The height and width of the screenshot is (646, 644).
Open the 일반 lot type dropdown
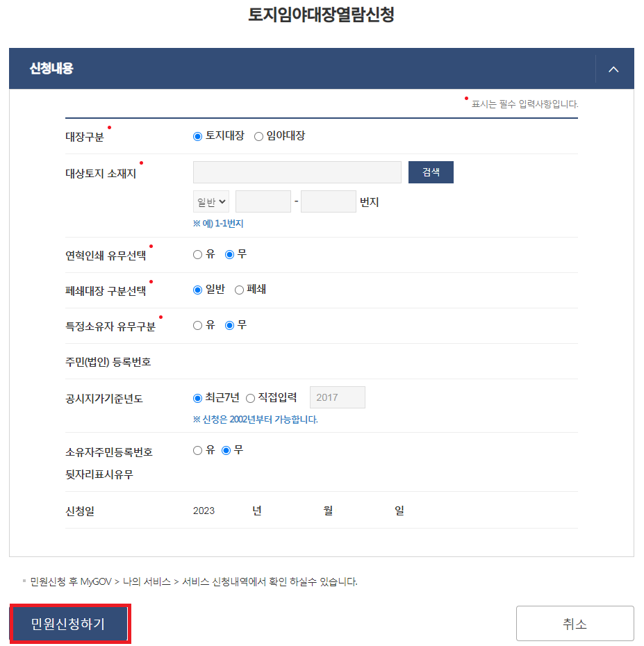click(211, 201)
